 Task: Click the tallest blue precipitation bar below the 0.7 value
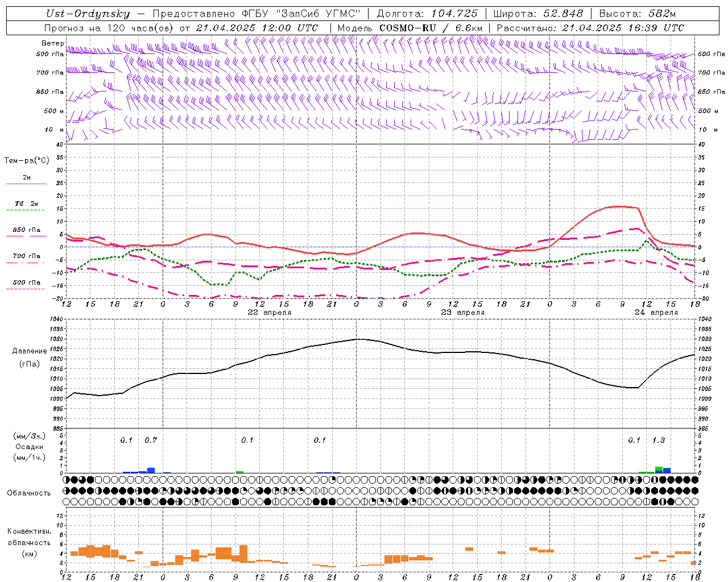(151, 470)
